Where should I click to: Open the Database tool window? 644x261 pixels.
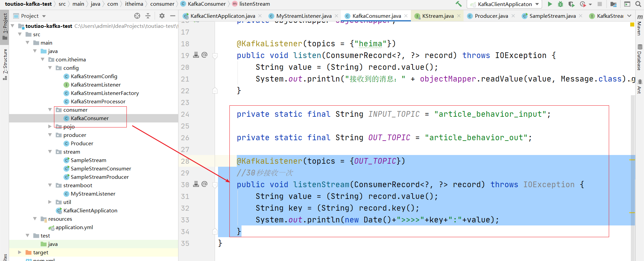coord(639,57)
